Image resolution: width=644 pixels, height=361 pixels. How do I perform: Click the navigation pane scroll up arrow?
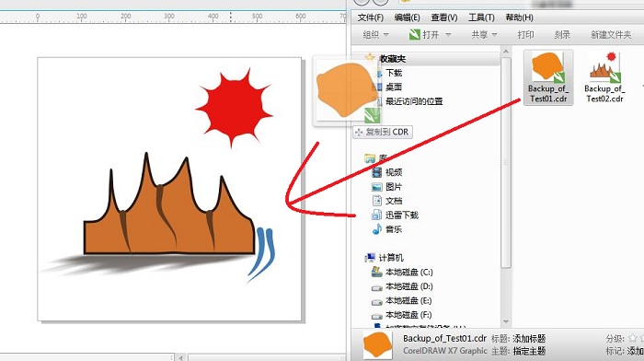coord(506,52)
